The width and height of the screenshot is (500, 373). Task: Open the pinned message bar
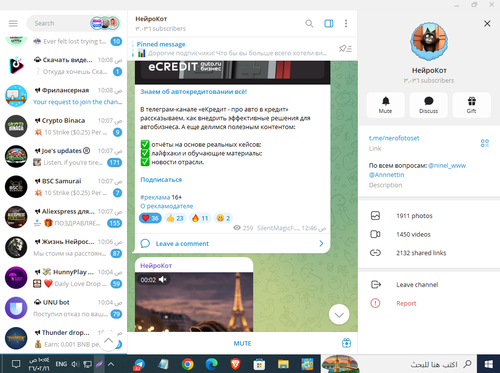(x=232, y=49)
